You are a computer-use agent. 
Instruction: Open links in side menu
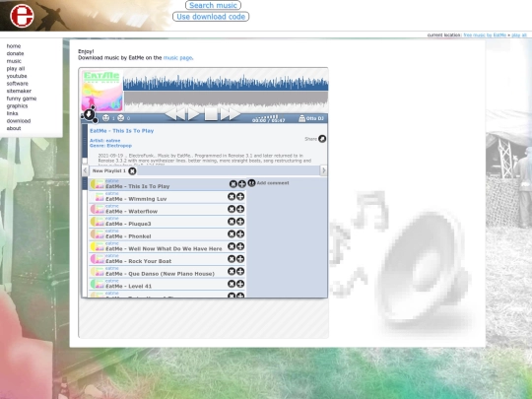tap(12, 113)
